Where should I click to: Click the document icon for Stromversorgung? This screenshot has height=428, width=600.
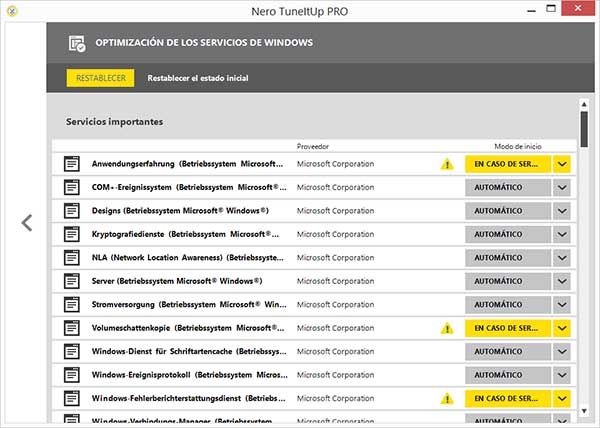point(72,304)
